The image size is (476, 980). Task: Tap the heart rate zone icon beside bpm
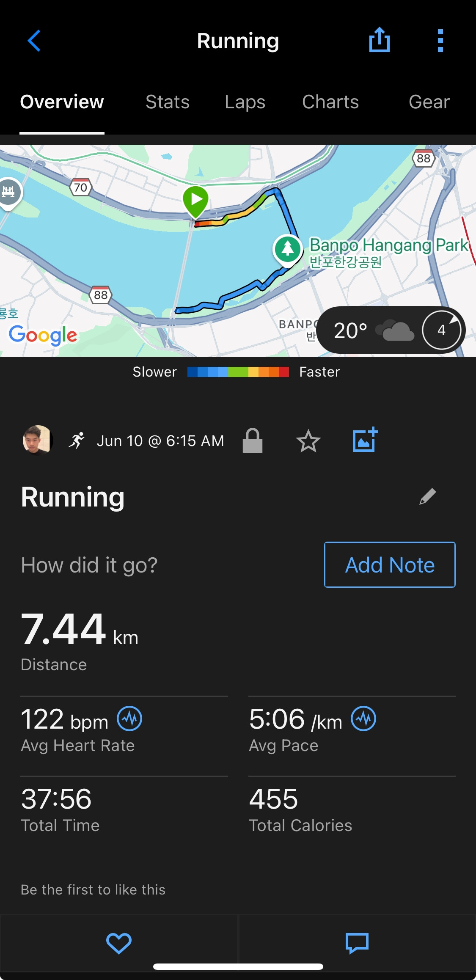(129, 718)
